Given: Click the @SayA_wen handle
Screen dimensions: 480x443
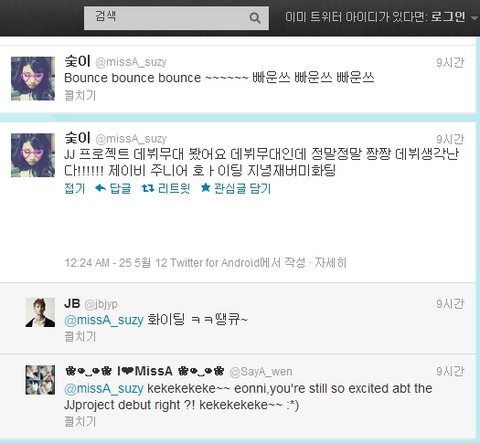Looking at the screenshot, I should click(261, 372).
